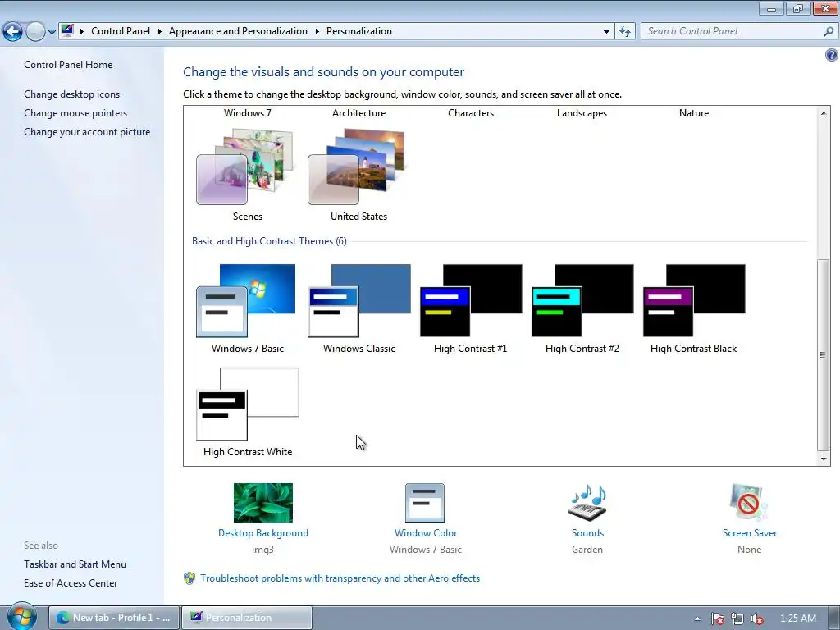Viewport: 840px width, 630px height.
Task: Apply the High Contrast White theme
Action: pos(248,404)
